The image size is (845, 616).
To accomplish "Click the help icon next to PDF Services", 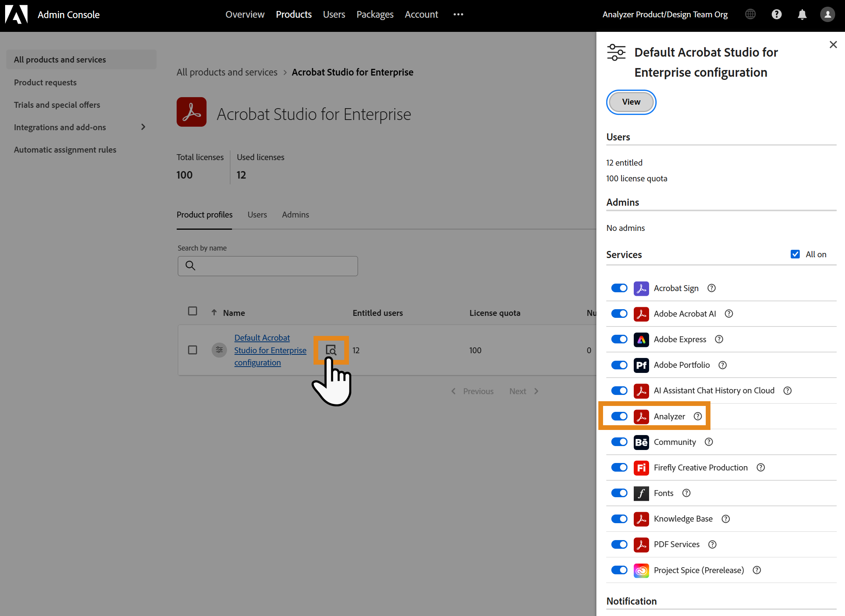I will click(712, 544).
